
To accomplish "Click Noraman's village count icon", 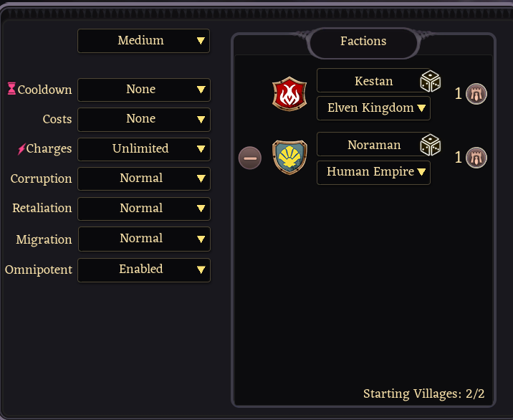I will 476,158.
